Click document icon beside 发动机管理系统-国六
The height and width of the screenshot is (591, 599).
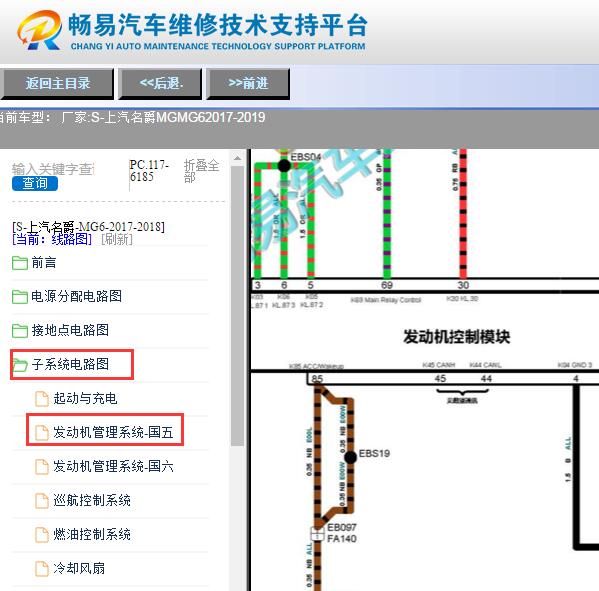point(42,467)
